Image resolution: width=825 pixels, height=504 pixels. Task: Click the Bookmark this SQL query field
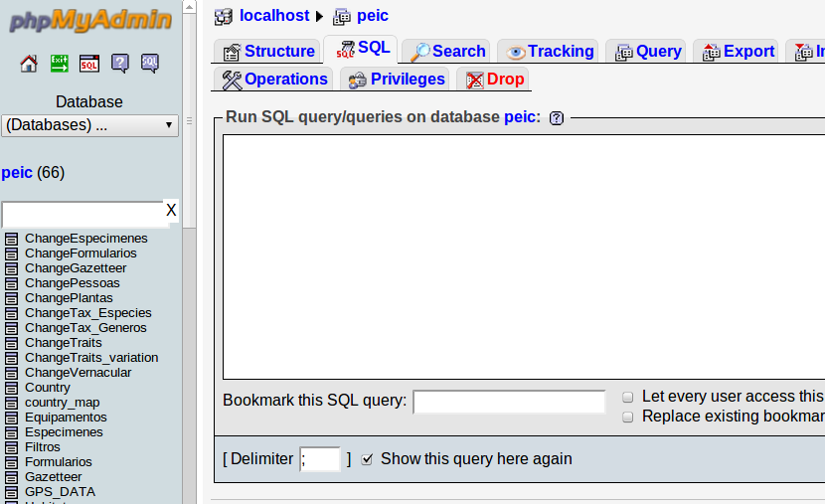pos(509,402)
